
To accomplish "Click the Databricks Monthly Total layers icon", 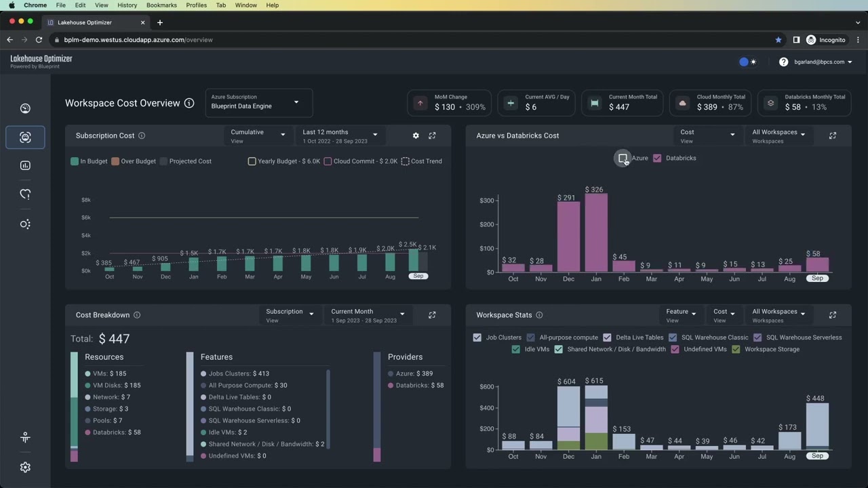I will coord(770,103).
